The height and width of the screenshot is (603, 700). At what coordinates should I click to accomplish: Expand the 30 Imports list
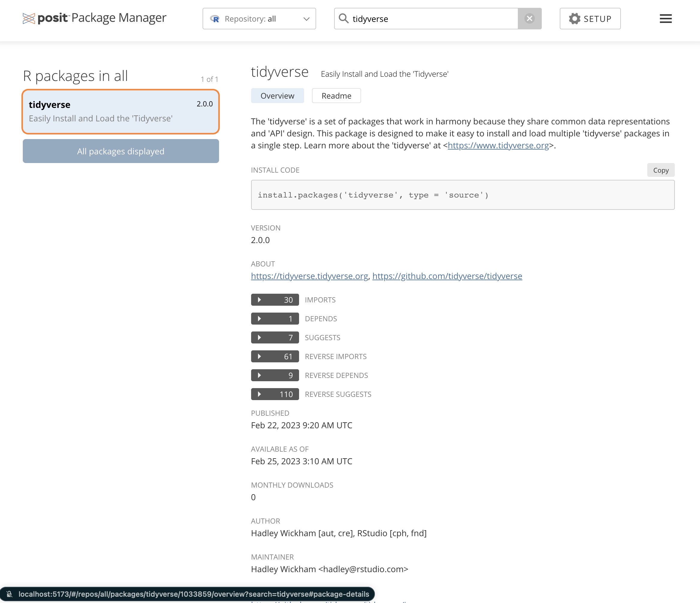[275, 300]
